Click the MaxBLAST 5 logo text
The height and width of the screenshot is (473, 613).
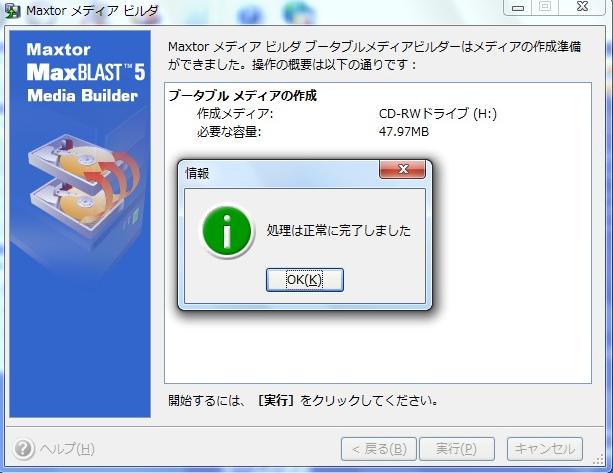86,72
